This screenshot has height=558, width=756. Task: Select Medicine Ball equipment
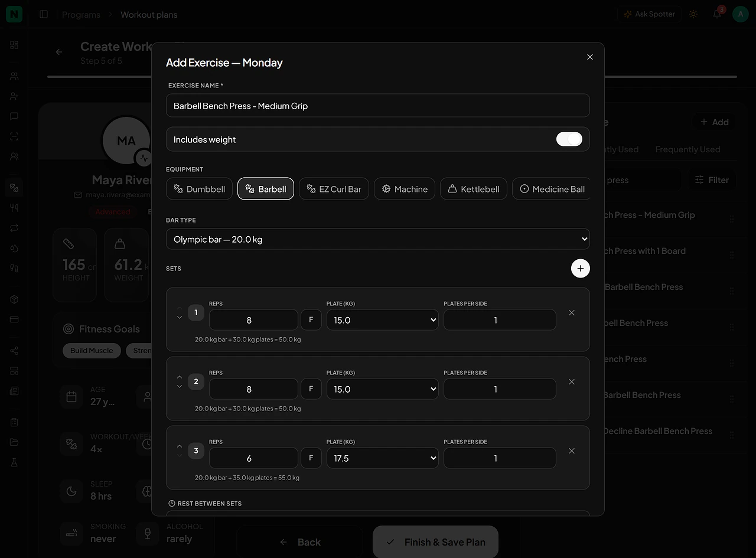552,189
